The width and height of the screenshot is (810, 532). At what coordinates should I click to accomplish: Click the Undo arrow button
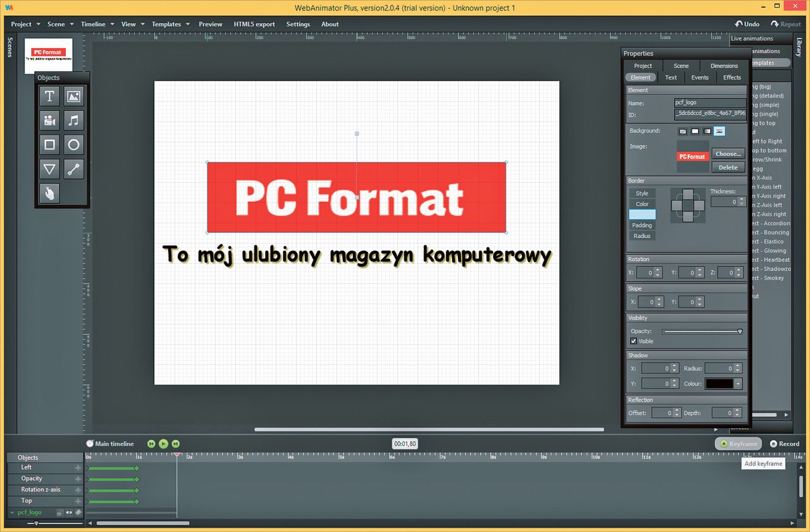point(747,24)
